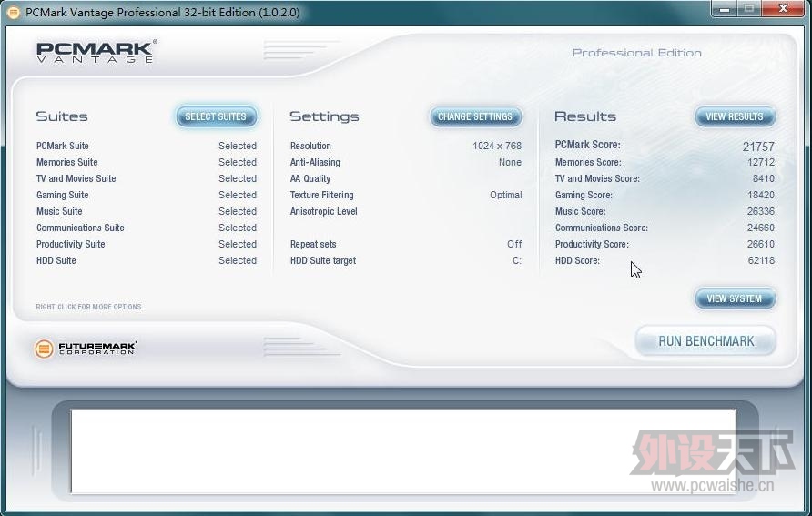Click the Optimal texture filtering value
The width and height of the screenshot is (812, 516).
[506, 195]
